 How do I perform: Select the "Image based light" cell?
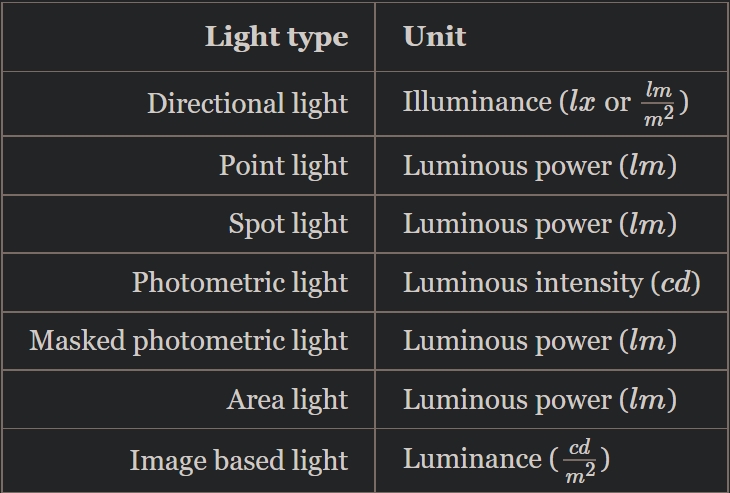coord(238,460)
